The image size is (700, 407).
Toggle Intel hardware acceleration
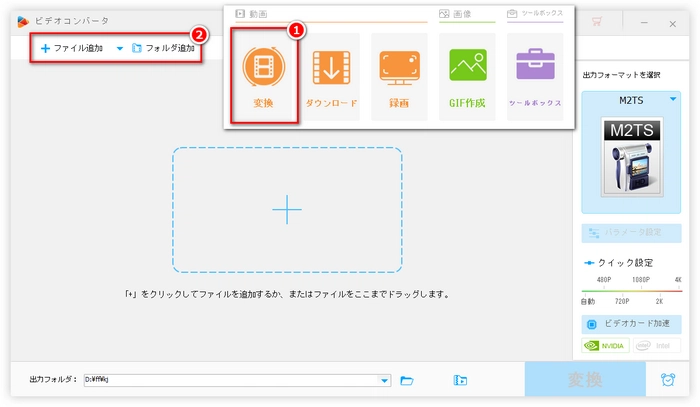click(656, 345)
